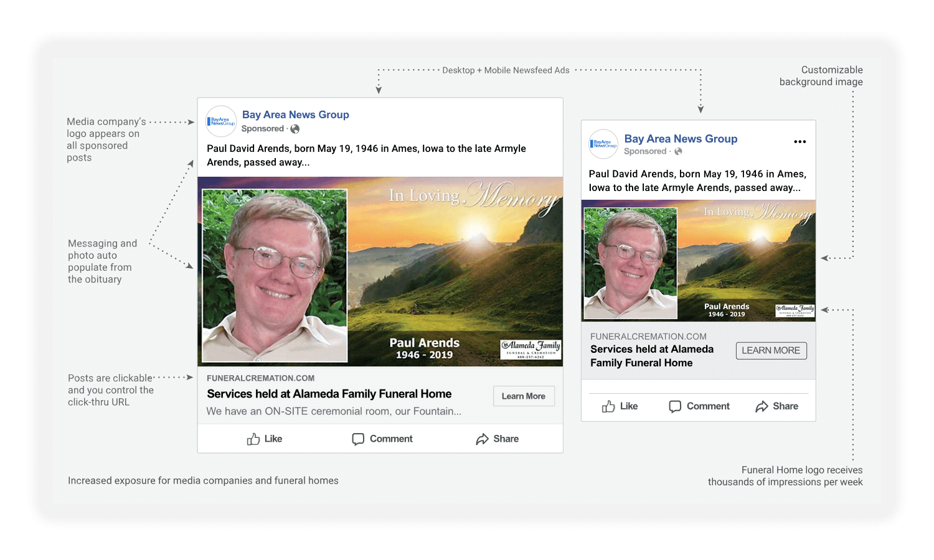
Task: Click the Share arrow icon in mobile ad
Action: point(762,406)
